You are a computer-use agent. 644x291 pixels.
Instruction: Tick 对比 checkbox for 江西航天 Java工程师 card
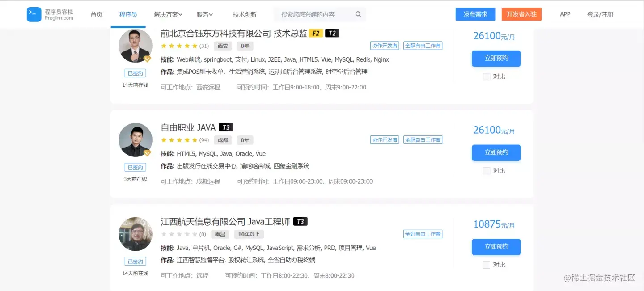pos(487,265)
